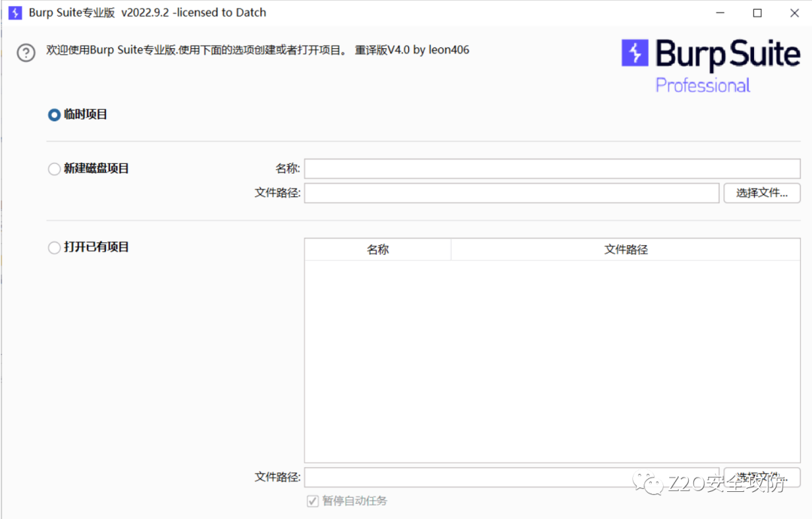812x519 pixels.
Task: Click the 名称 column header in table
Action: click(x=378, y=250)
